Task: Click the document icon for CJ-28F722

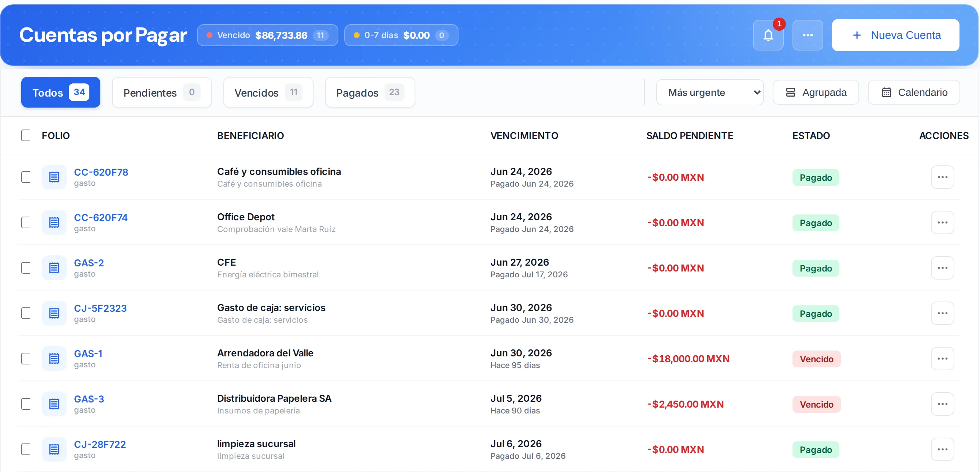Action: tap(54, 449)
